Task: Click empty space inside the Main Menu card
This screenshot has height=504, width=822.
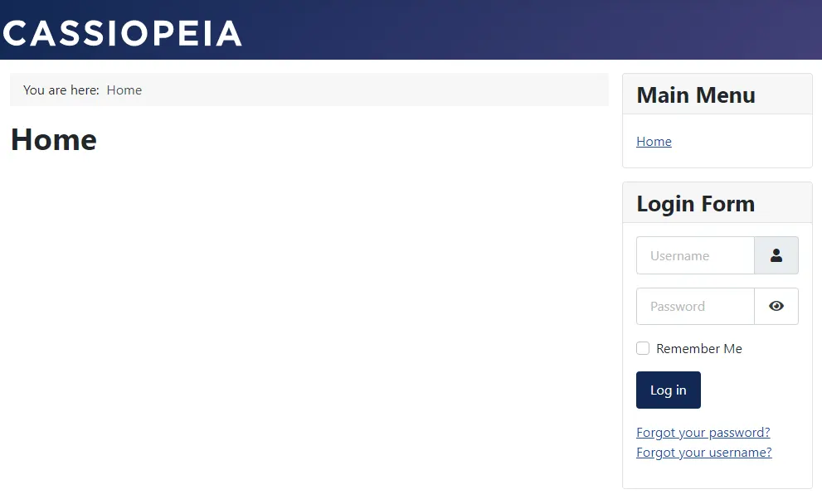Action: (x=747, y=145)
